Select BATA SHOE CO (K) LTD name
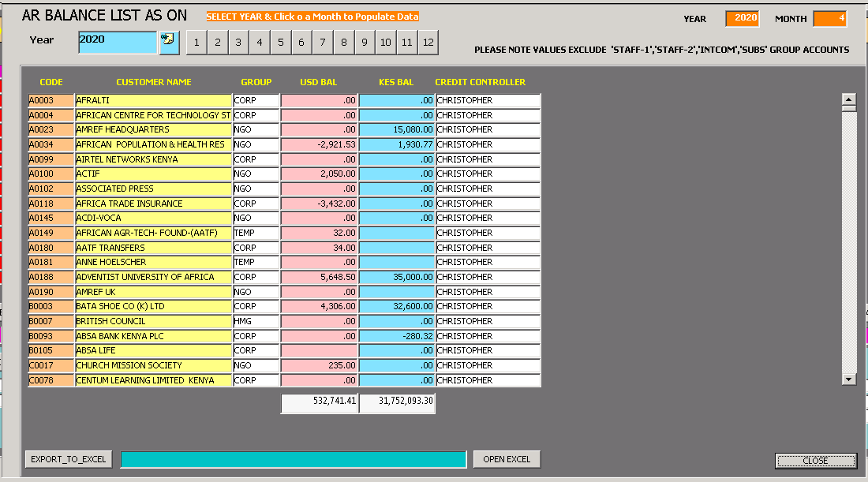 [x=153, y=307]
